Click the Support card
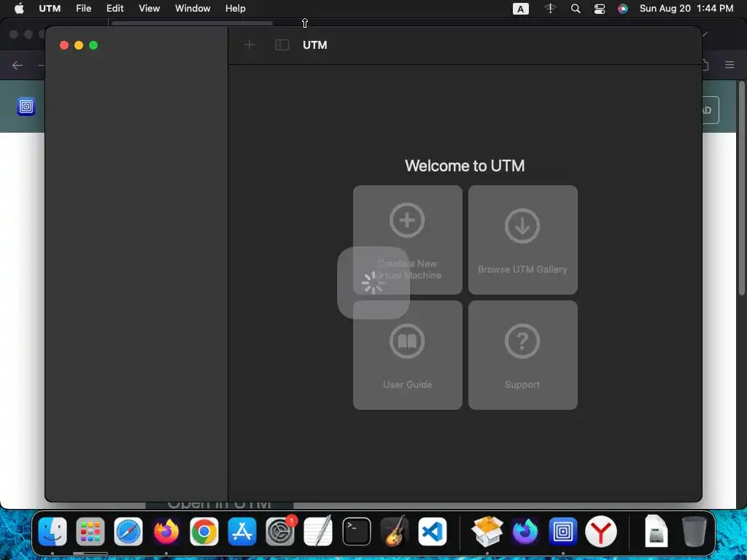Screen dimensions: 747x560 (522, 355)
